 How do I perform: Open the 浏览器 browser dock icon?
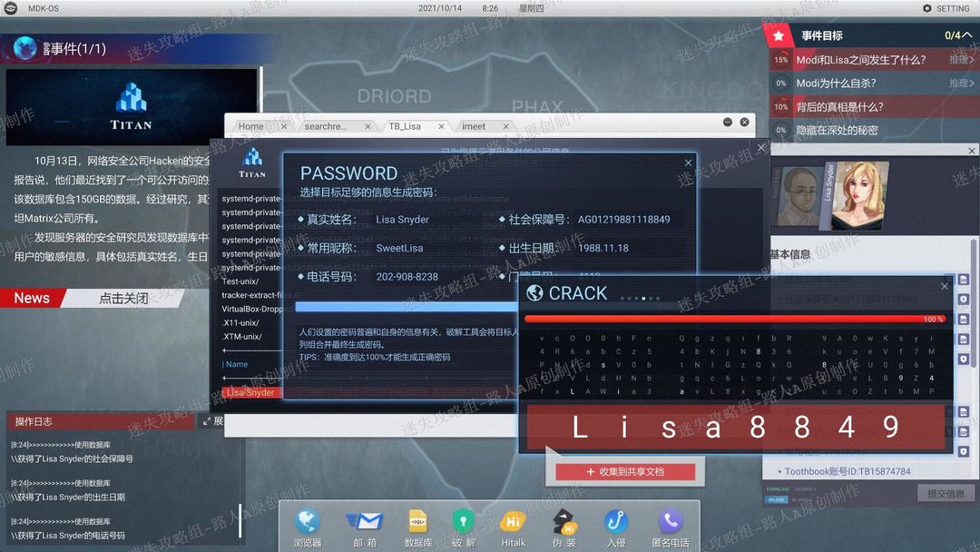click(x=307, y=527)
